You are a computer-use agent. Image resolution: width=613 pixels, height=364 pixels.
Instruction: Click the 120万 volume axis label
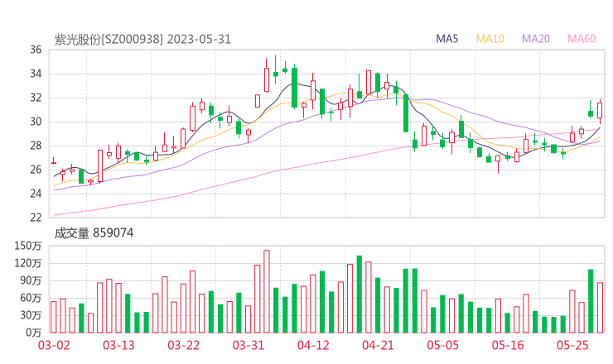click(x=28, y=263)
